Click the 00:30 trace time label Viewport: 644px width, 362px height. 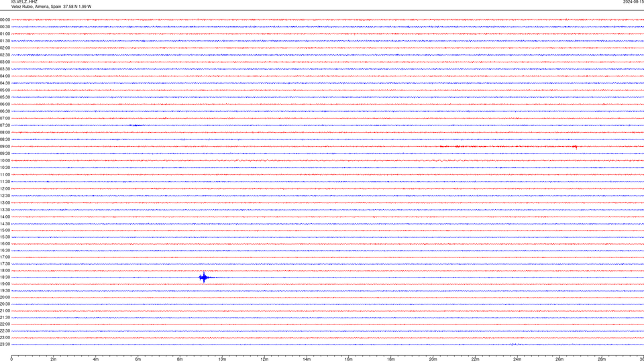5,27
